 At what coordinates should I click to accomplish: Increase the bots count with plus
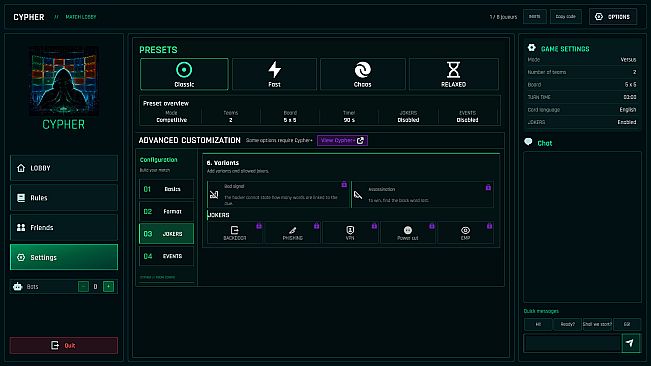(x=108, y=287)
